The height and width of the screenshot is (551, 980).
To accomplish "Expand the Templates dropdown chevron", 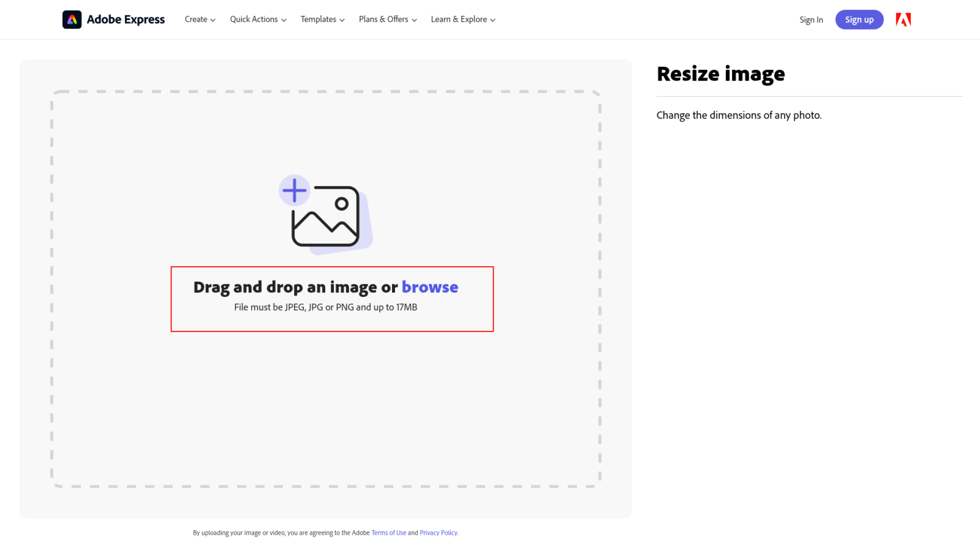I will tap(342, 20).
